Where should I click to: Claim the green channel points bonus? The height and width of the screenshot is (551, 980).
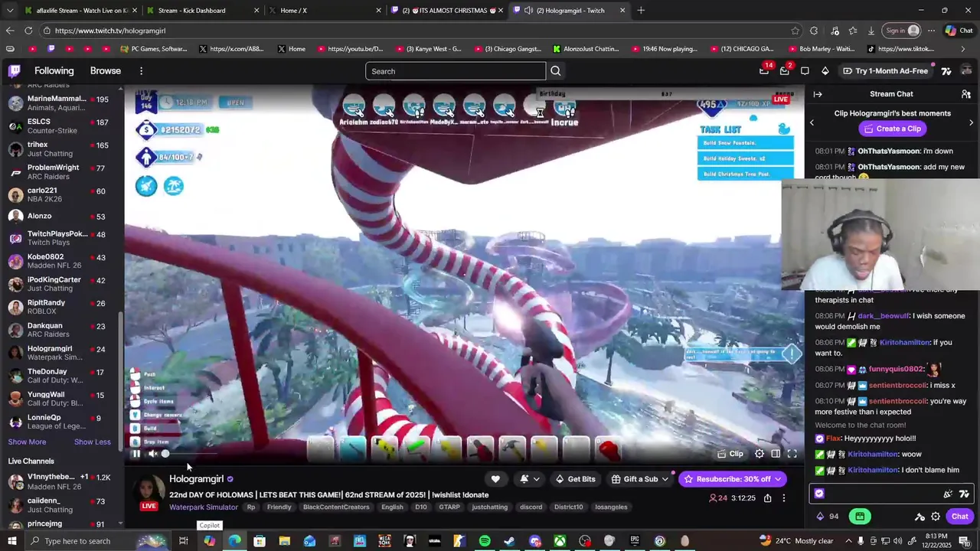pyautogui.click(x=860, y=517)
